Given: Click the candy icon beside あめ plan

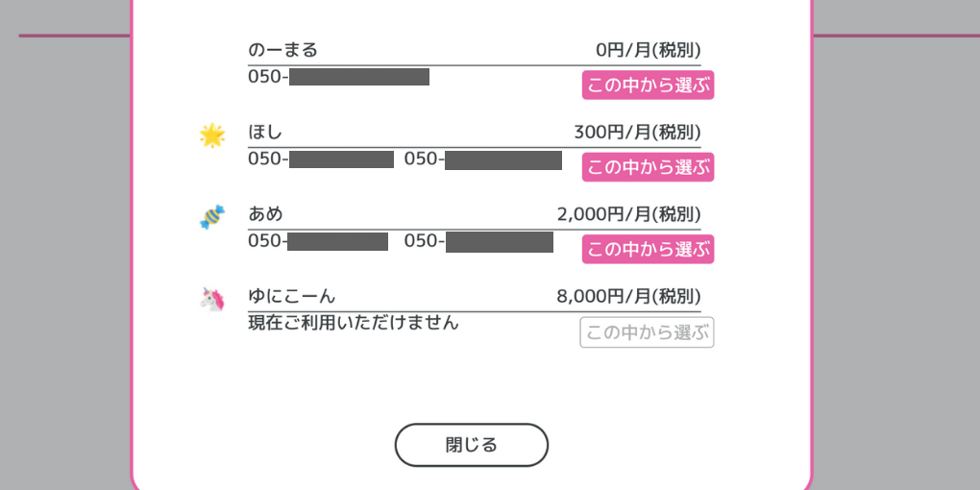Looking at the screenshot, I should (212, 217).
